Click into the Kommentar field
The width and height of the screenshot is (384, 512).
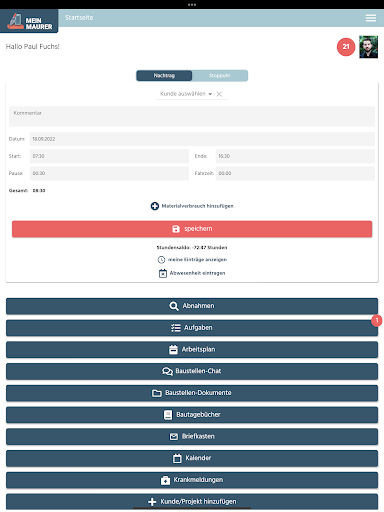[192, 116]
